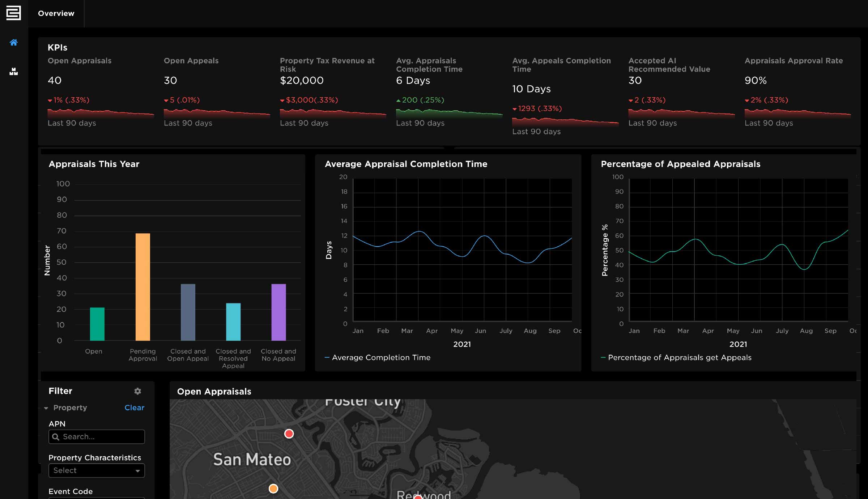Select the orange map marker below San Mateo
This screenshot has height=499, width=868.
tap(273, 488)
